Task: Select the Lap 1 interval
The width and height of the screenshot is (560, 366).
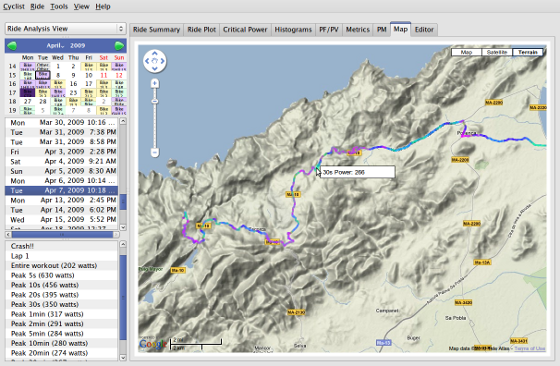Action: pos(61,256)
